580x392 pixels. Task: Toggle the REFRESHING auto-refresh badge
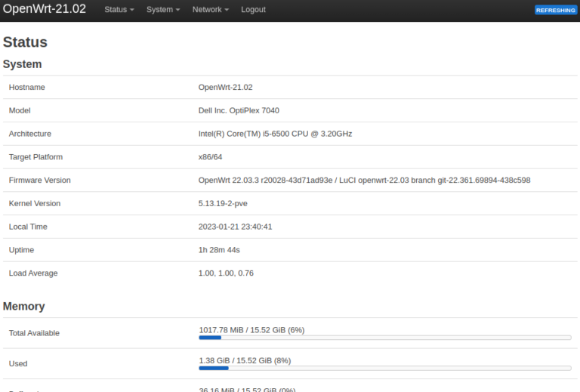555,10
